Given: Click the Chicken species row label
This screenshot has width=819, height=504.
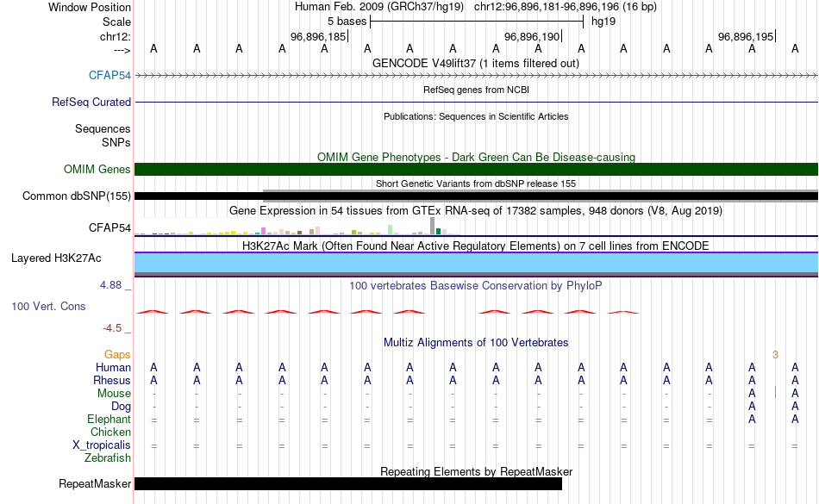Looking at the screenshot, I should (x=110, y=432).
